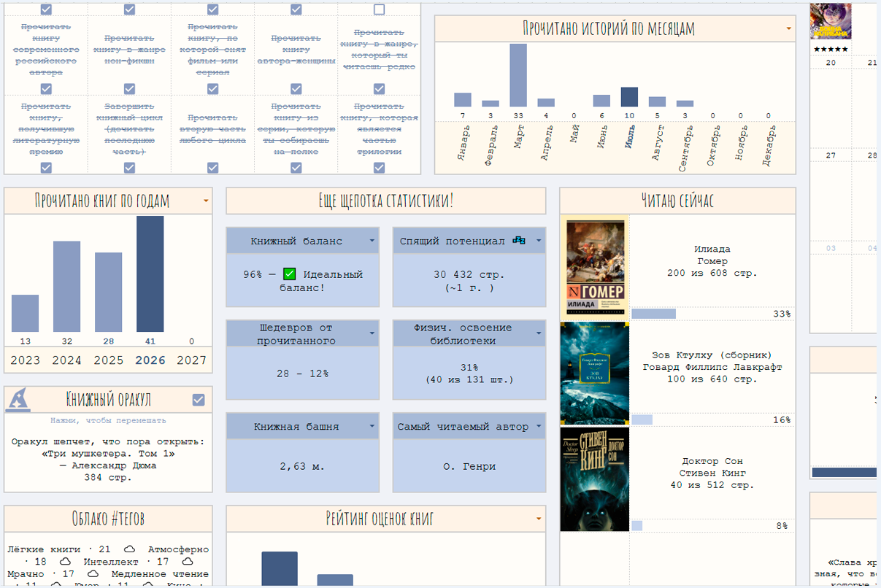Screen dimensions: 881x588
Task: Expand the Книжная башня dropdown
Action: [372, 426]
